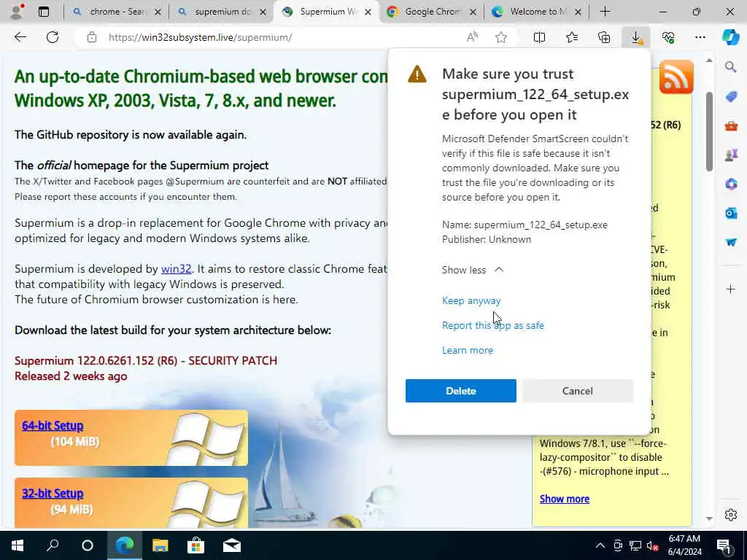This screenshot has width=747, height=560.
Task: Add this page to favorites star
Action: [x=500, y=37]
